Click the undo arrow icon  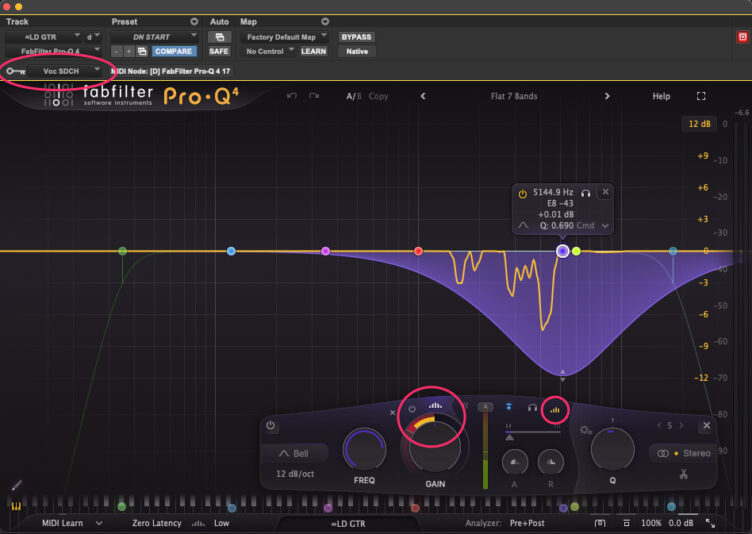292,96
